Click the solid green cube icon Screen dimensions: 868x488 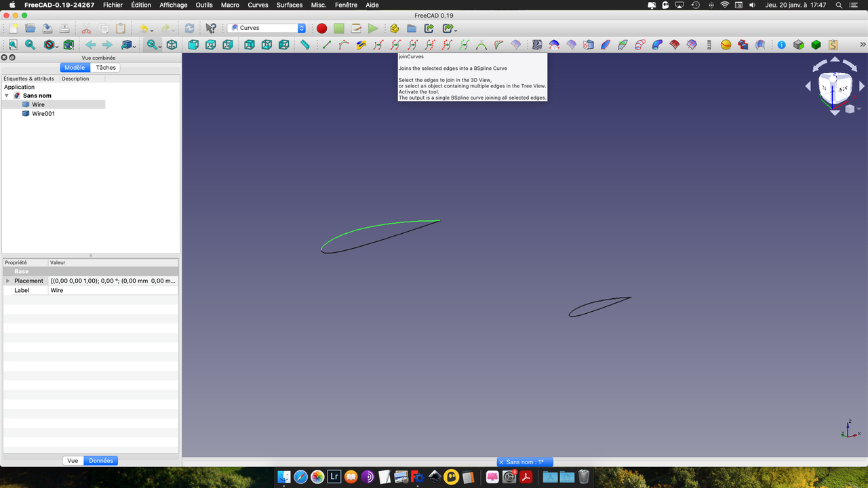point(816,45)
